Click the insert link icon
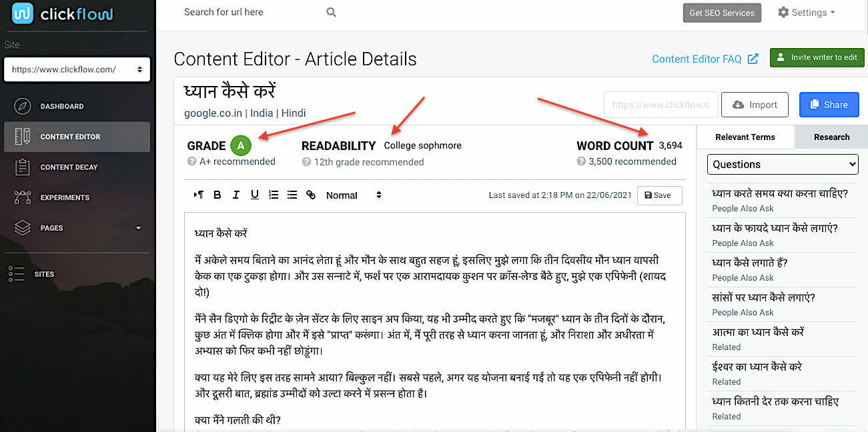The image size is (868, 432). 311,195
